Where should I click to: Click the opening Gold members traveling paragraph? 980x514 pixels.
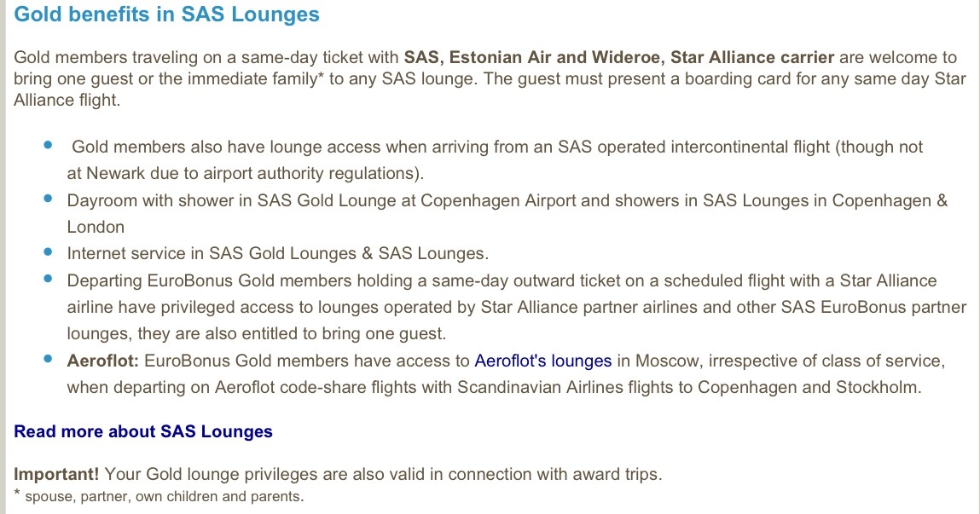pos(486,78)
